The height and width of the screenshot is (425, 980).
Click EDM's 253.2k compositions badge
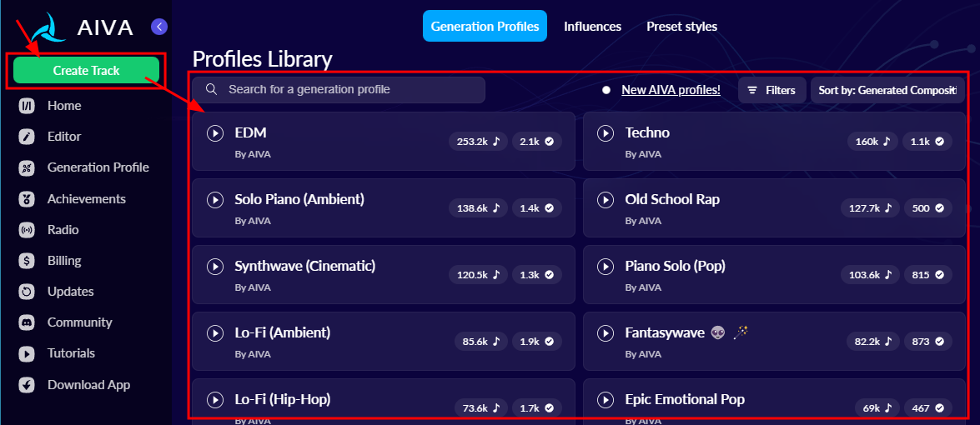click(478, 142)
